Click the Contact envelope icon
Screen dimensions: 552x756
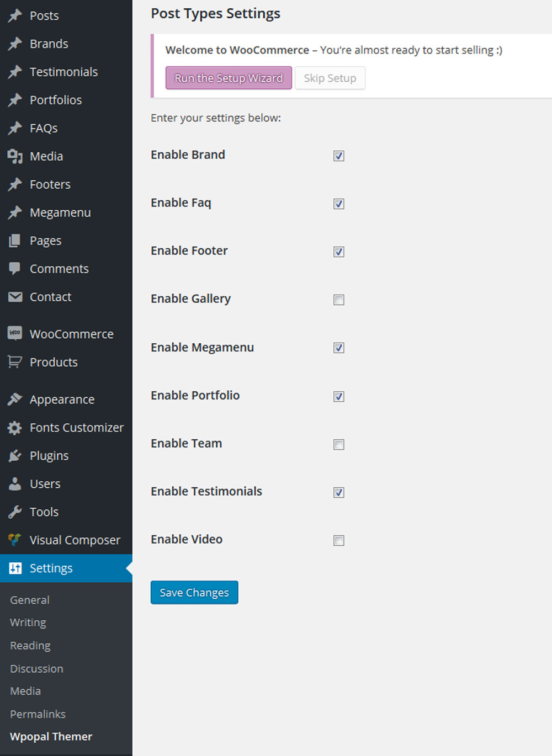[x=15, y=297]
